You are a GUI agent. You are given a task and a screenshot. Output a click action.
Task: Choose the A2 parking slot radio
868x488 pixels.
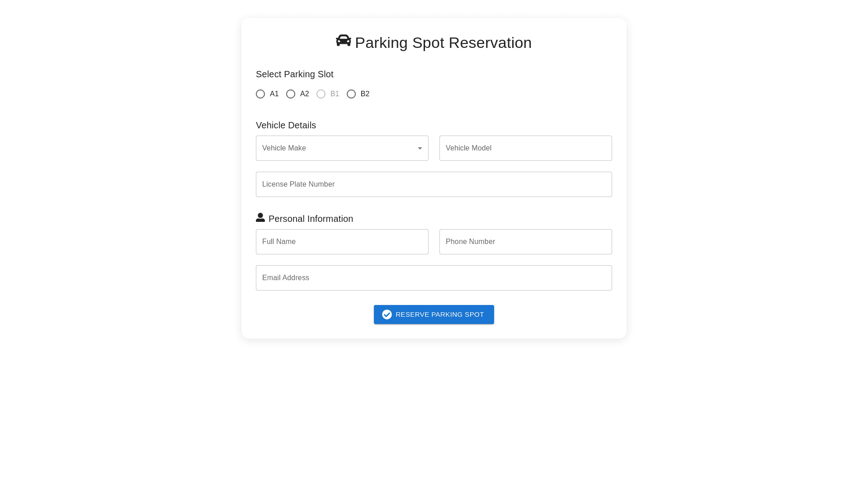pos(291,94)
